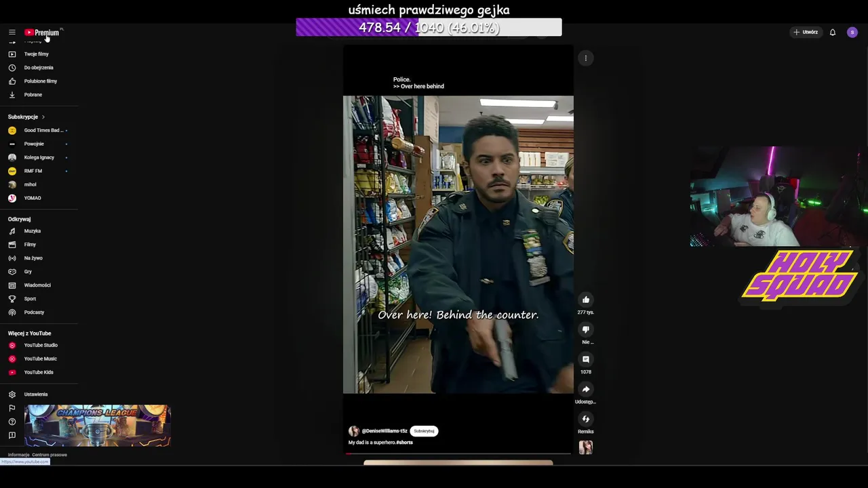Open @DeniseWilliams-t5z channel name
868x488 pixels.
point(384,431)
